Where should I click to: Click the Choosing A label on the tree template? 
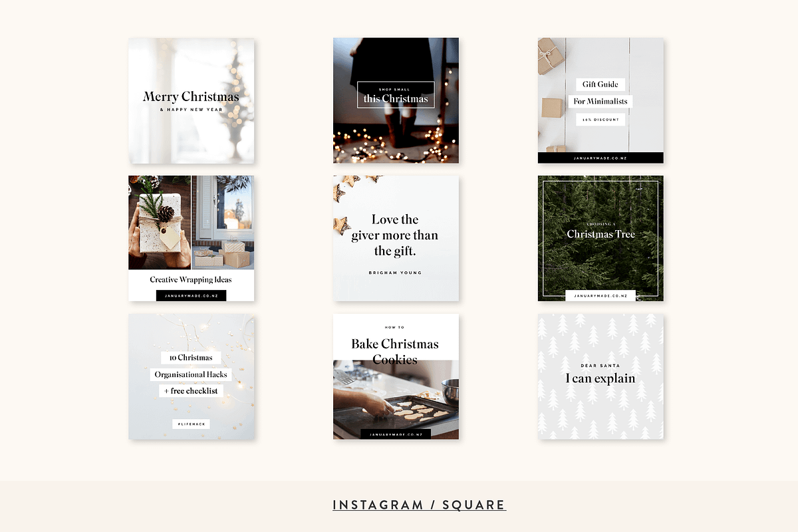pos(600,225)
